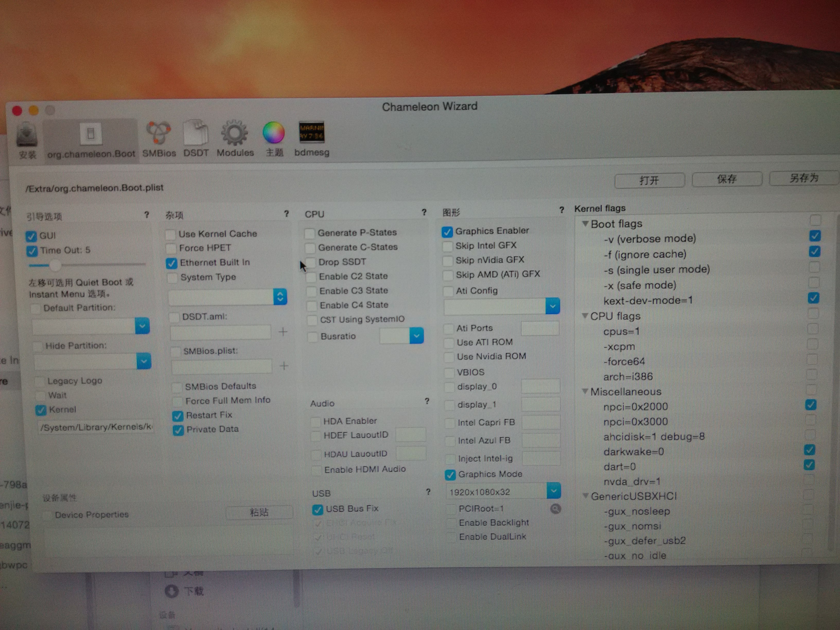Enable the Skip Intel GFX option
Viewport: 840px width, 630px height.
[x=447, y=247]
